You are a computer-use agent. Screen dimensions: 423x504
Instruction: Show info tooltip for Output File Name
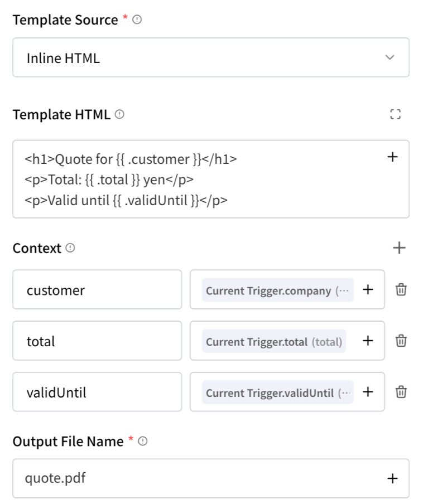coord(142,441)
